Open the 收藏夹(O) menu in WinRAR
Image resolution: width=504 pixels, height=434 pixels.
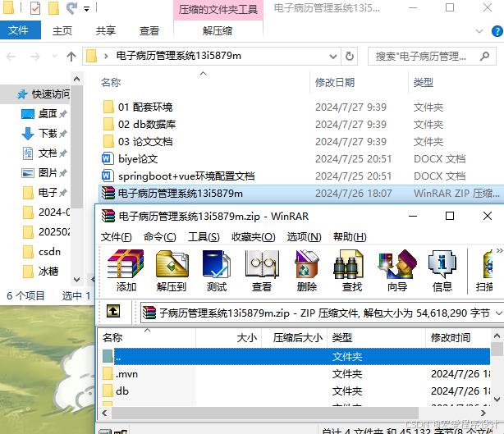tap(254, 237)
